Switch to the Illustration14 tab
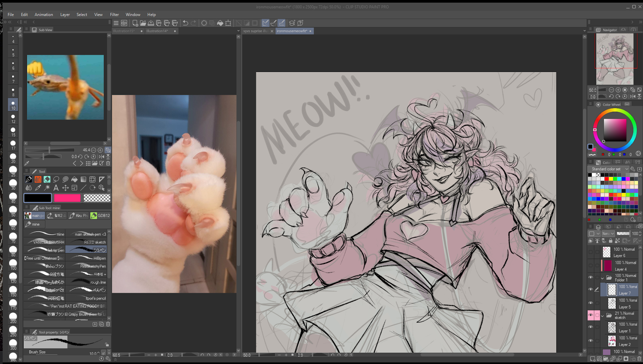This screenshot has height=364, width=643. (157, 31)
